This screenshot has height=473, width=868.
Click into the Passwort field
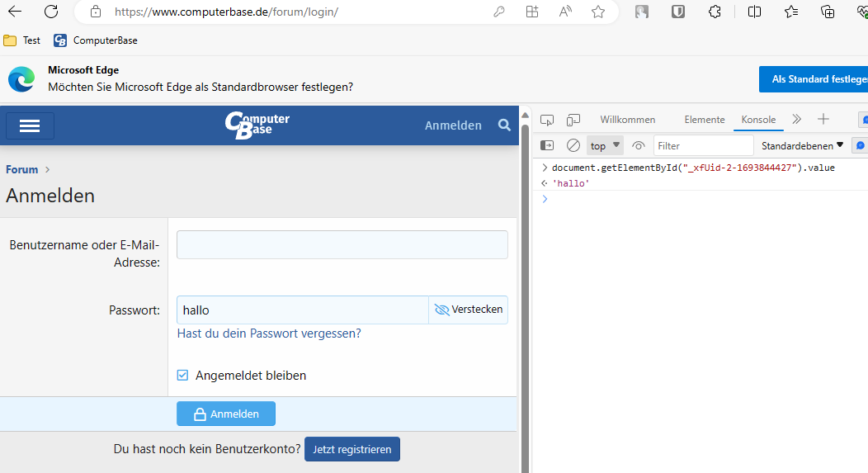(x=303, y=310)
